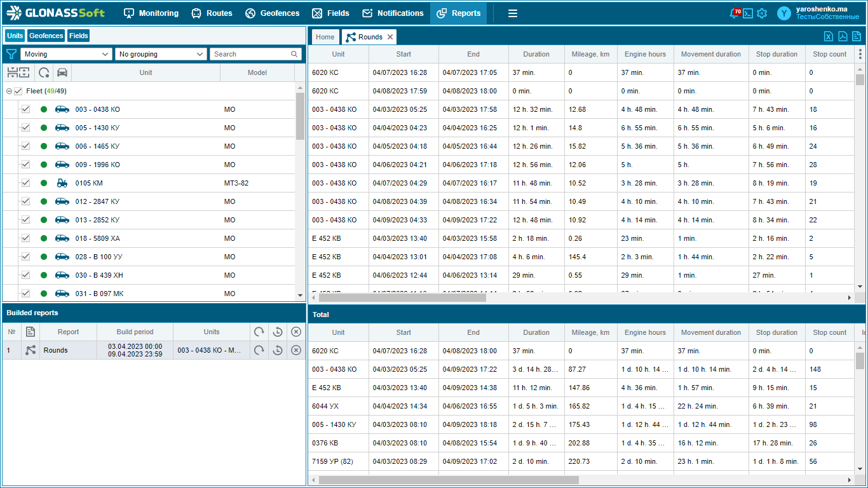Click the car type column header icon
The width and height of the screenshot is (868, 488).
coord(62,72)
